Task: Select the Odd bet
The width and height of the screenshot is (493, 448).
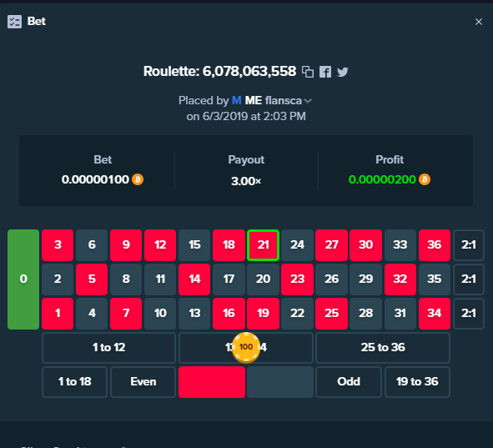Action: coord(349,382)
